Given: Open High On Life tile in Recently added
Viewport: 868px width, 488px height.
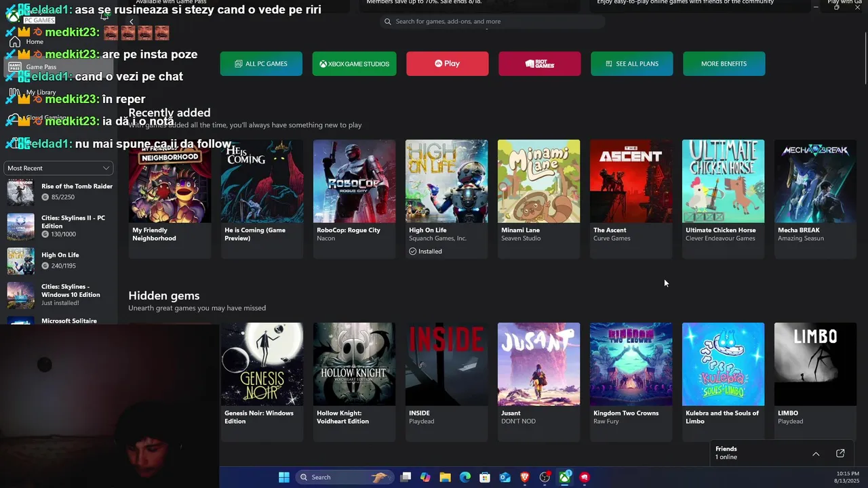Looking at the screenshot, I should coord(446,199).
